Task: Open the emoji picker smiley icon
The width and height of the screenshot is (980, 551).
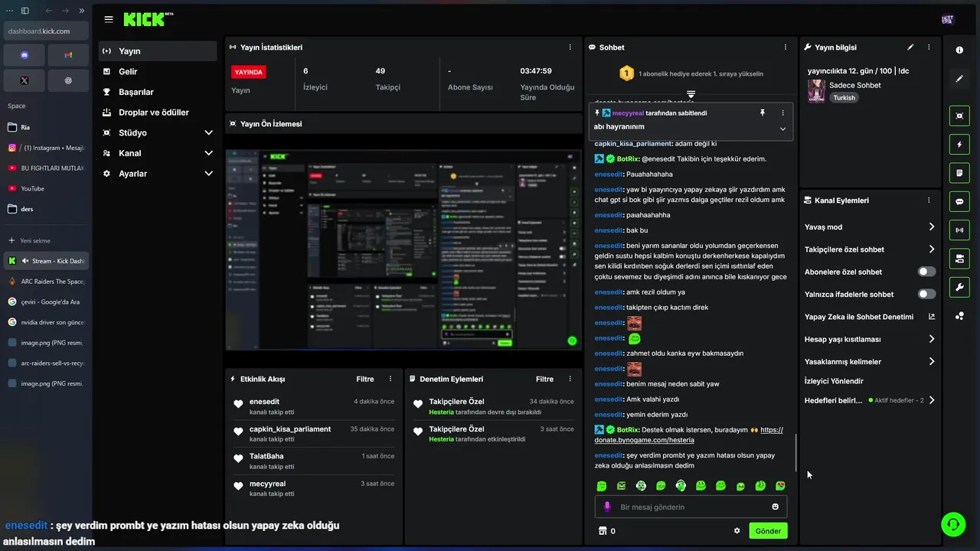Action: [775, 507]
